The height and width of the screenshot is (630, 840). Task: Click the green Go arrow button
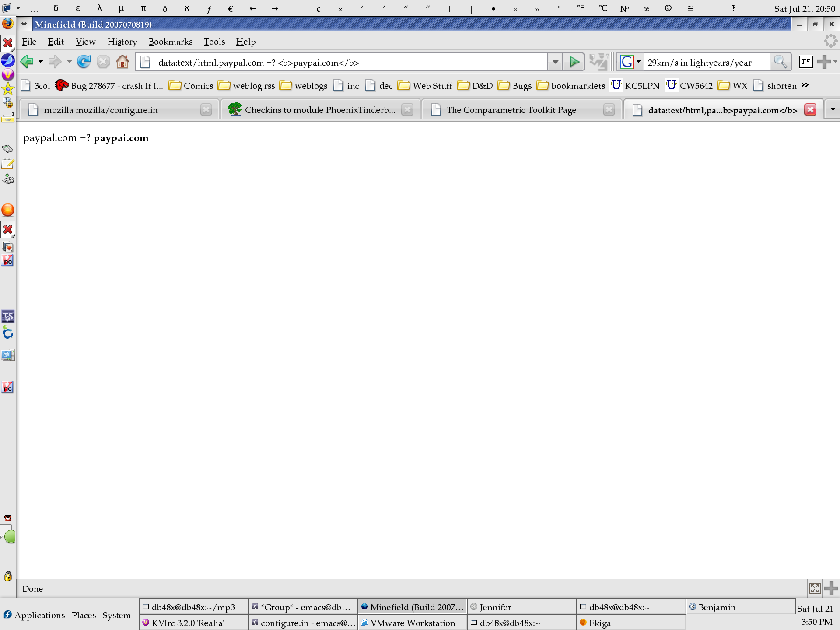574,62
